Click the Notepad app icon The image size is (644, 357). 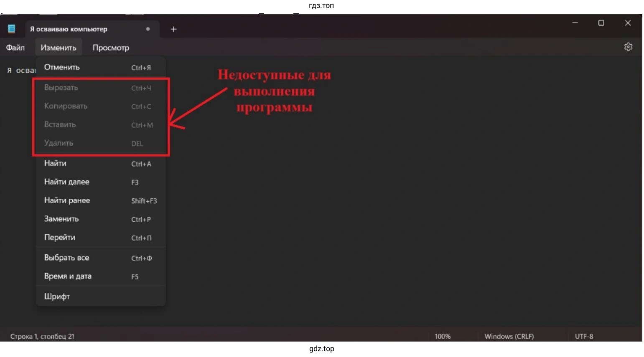[12, 28]
